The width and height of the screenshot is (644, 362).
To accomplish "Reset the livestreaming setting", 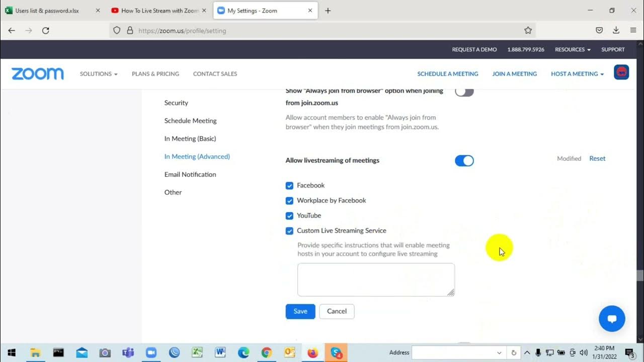I will point(597,158).
